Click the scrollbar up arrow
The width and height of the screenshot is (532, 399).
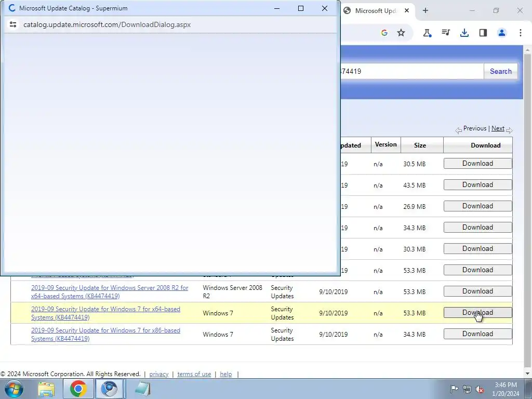tap(528, 50)
